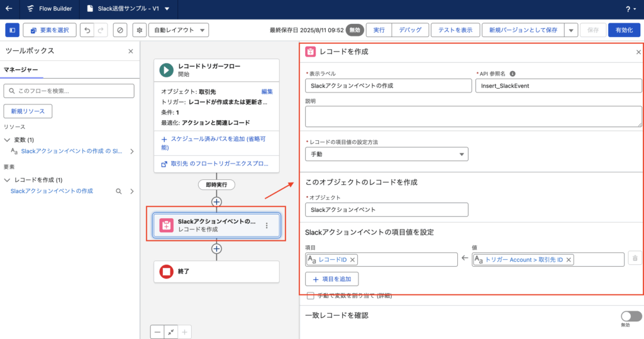Toggle the toolbox panel sidebar icon
Screen dimensions: 644x339
(12, 30)
